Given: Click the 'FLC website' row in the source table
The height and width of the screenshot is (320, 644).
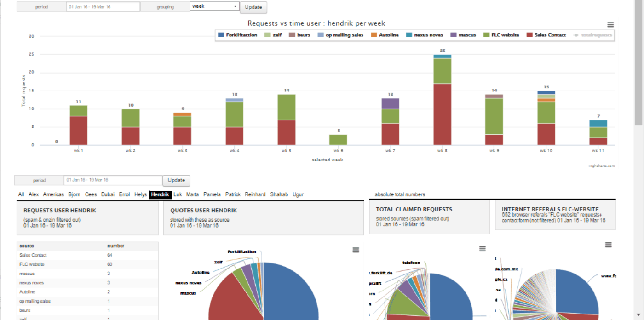Looking at the screenshot, I should click(x=87, y=264).
